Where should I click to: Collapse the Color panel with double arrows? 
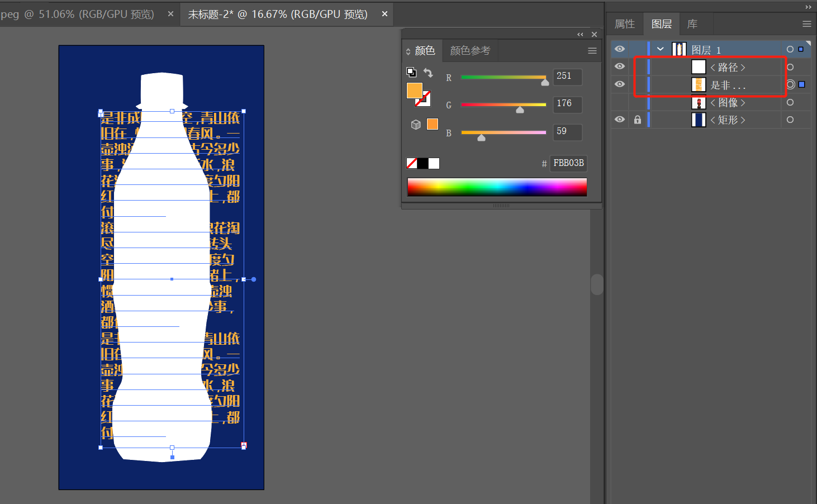coord(580,35)
